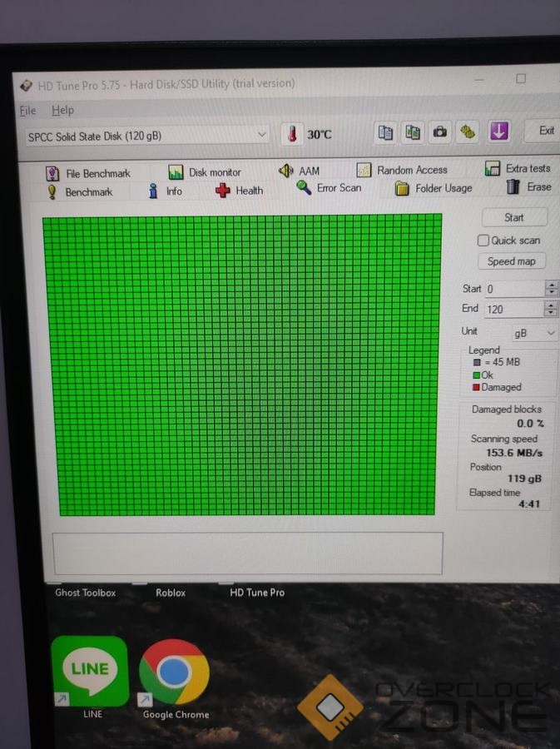Switch to the Health tab

239,191
